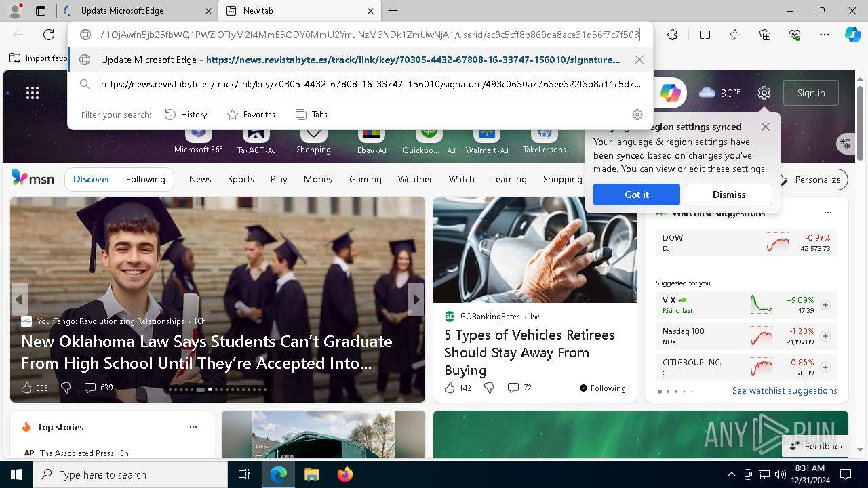
Task: Select Discover feed tab
Action: tap(92, 179)
